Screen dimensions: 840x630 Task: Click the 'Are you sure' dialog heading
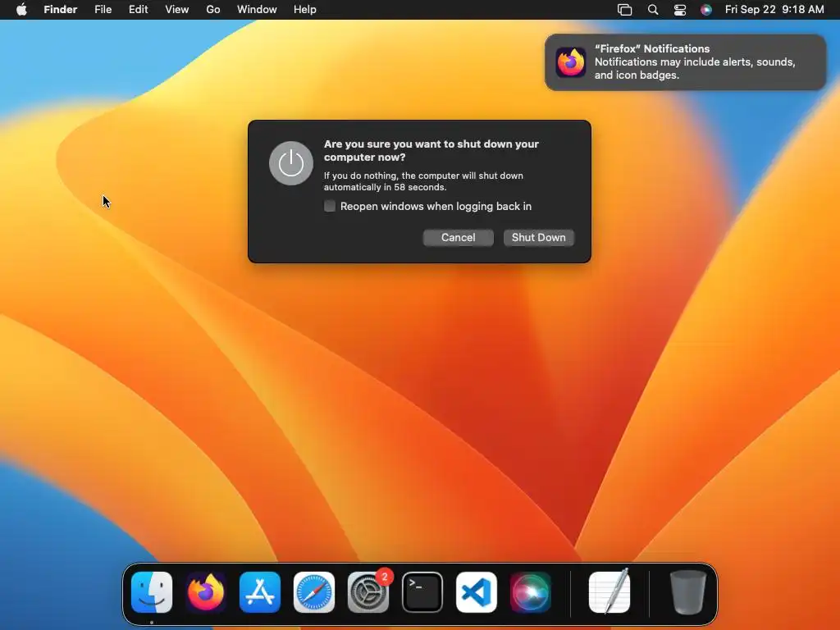[x=431, y=151]
